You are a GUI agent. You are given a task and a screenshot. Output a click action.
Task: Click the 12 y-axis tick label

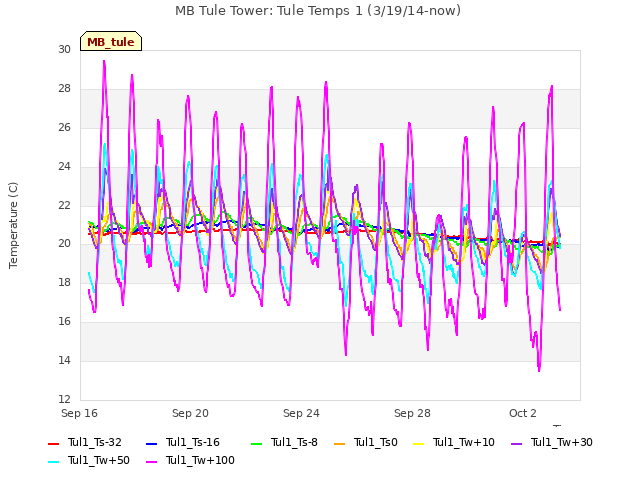click(x=64, y=399)
